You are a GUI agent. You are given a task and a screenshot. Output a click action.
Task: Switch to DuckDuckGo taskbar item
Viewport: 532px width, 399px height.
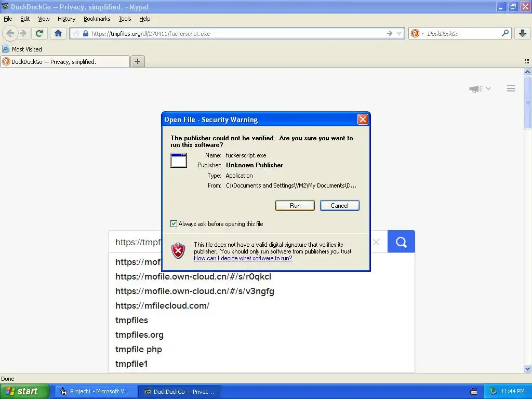[180, 391]
